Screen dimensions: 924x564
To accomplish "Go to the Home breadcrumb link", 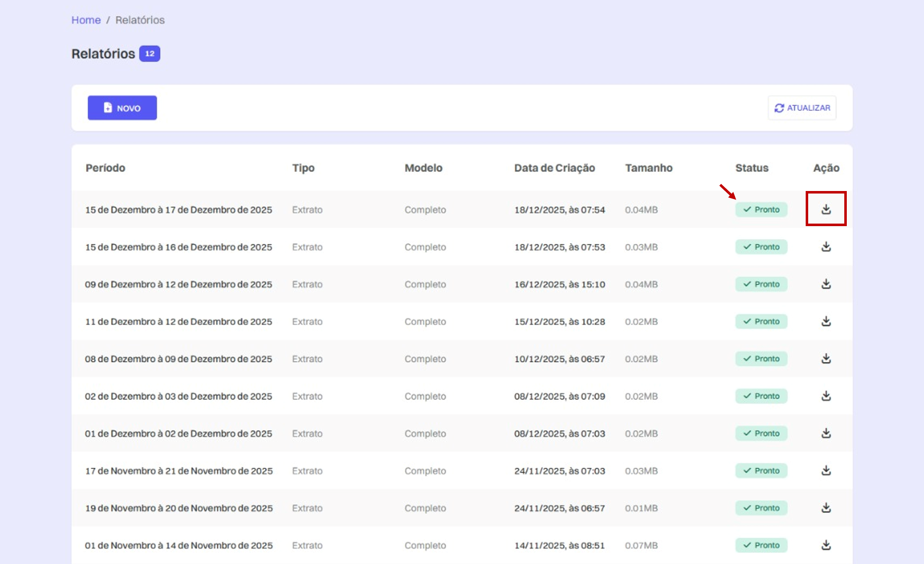I will pyautogui.click(x=86, y=20).
